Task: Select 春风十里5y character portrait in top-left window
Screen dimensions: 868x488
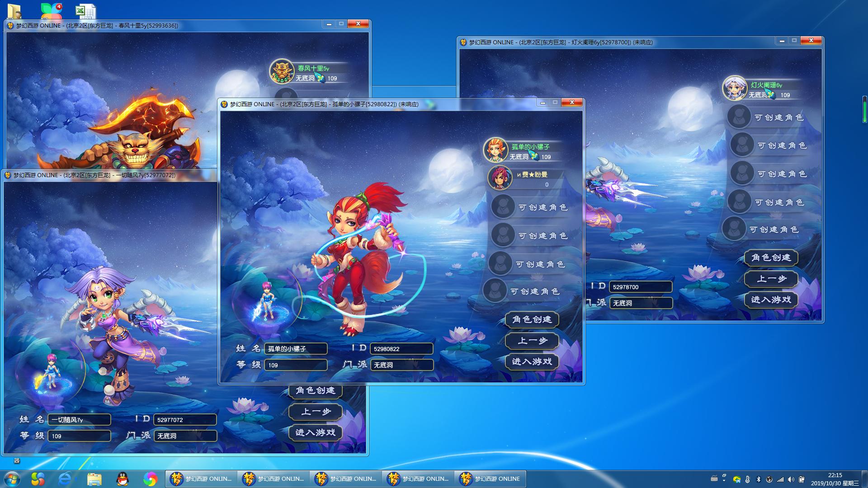Action: (x=282, y=71)
